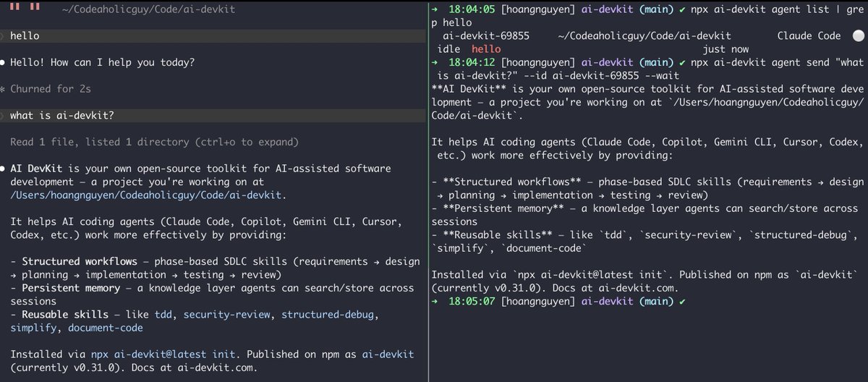Click bold 'Reusable skills' in left pane
This screenshot has height=382, width=868.
(65, 315)
